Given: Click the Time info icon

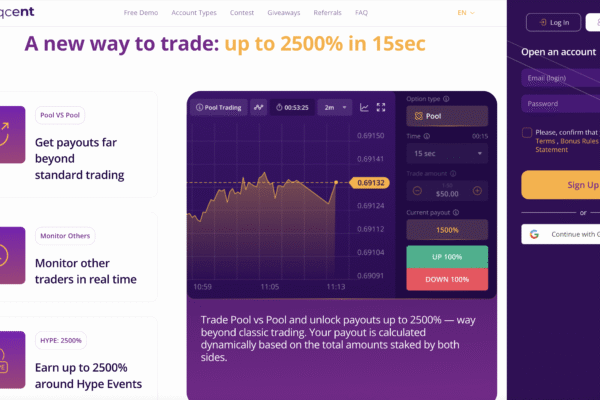Looking at the screenshot, I should click(427, 136).
